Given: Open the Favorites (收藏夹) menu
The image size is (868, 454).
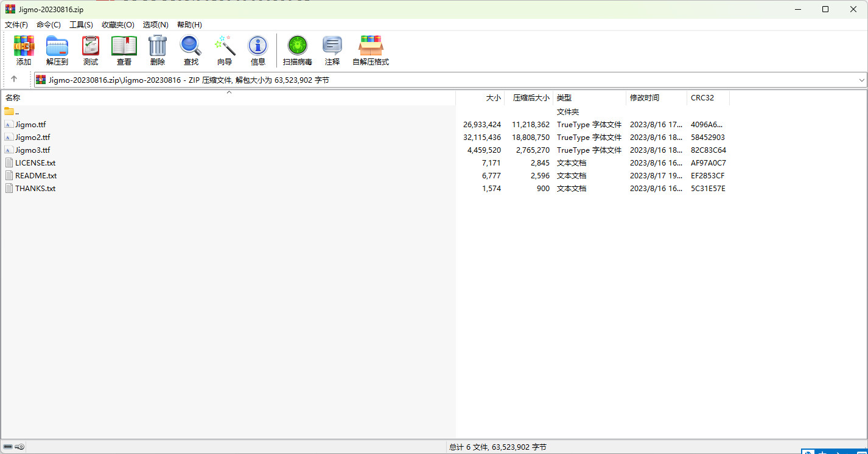Looking at the screenshot, I should [x=117, y=25].
